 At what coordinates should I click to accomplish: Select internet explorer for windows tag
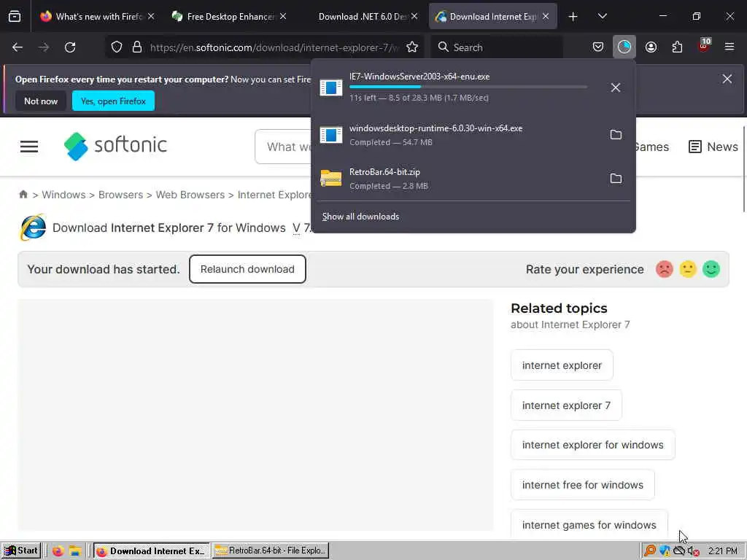[592, 445]
